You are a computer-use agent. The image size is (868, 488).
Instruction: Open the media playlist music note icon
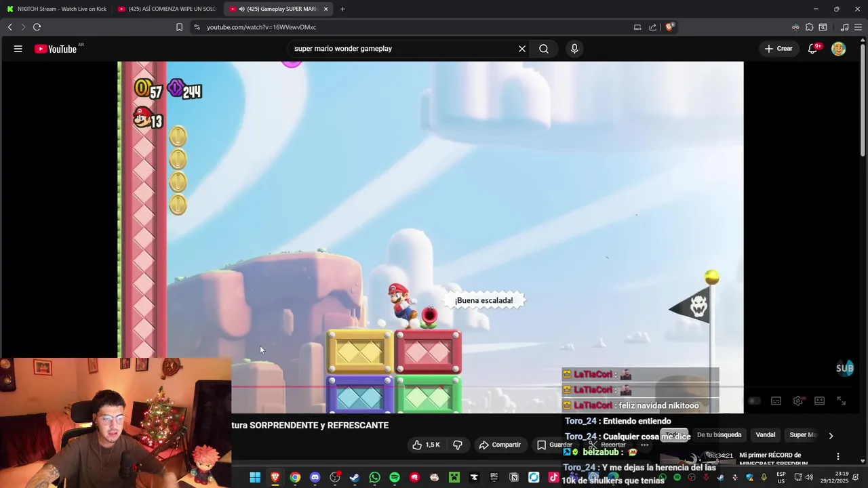844,27
